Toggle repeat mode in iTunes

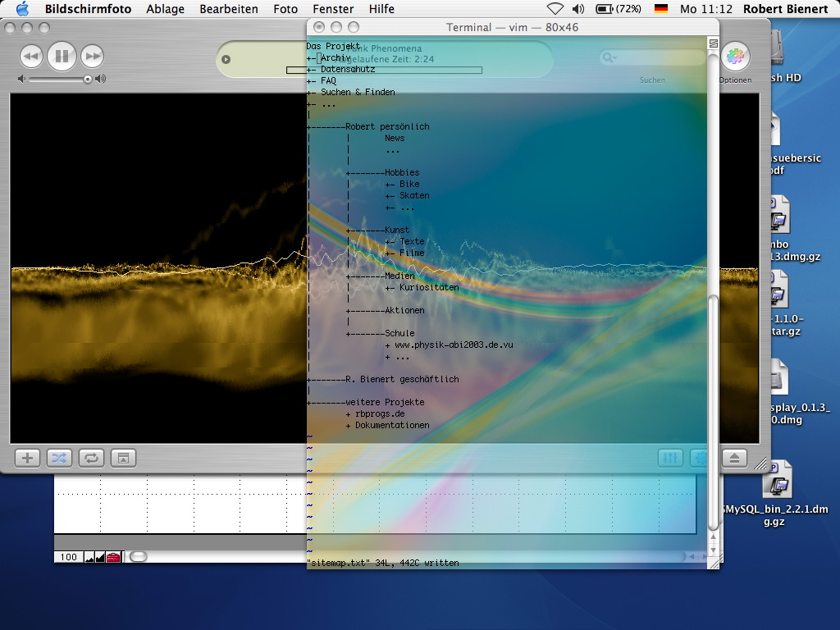(91, 458)
